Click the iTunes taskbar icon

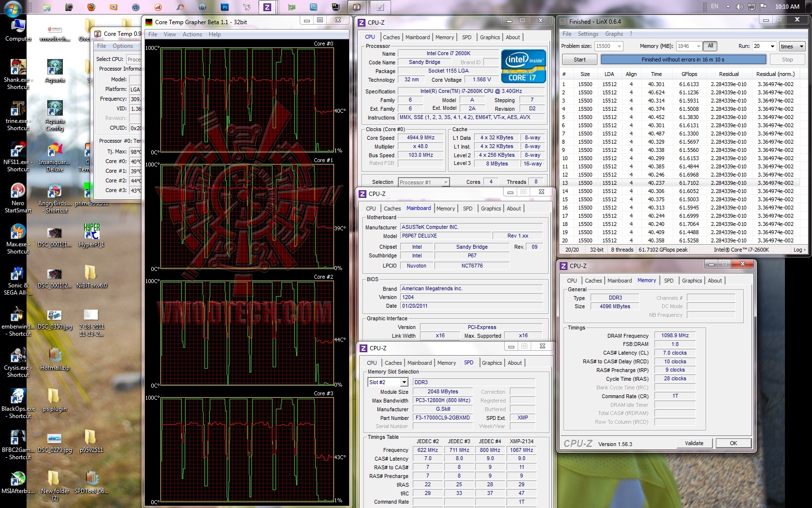136,7
